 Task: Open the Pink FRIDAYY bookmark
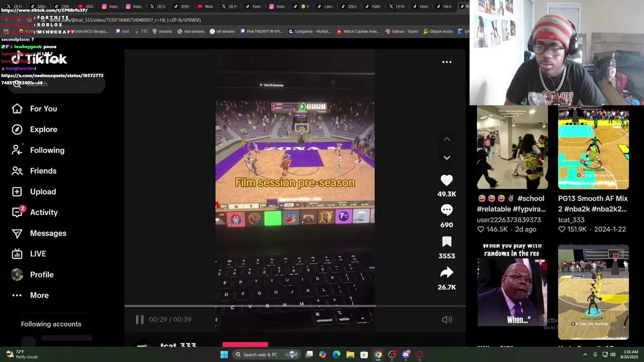[x=261, y=31]
